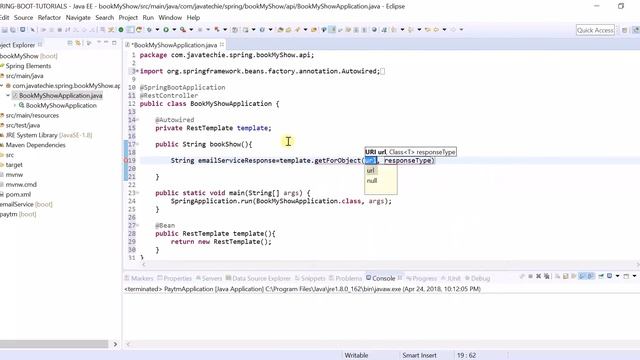Select pom.xml in Project Explorer
Viewport: 640px width, 360px height.
pyautogui.click(x=18, y=195)
